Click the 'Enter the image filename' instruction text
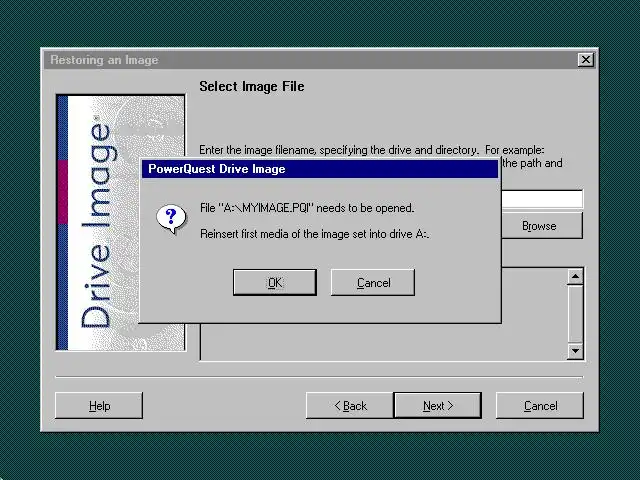This screenshot has height=480, width=640. click(371, 150)
